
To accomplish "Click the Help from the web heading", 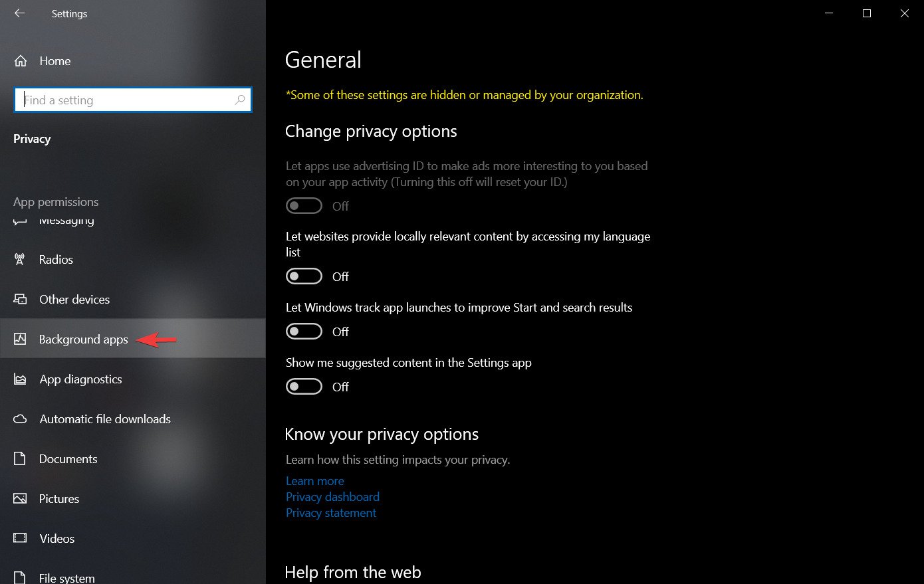I will 353,573.
